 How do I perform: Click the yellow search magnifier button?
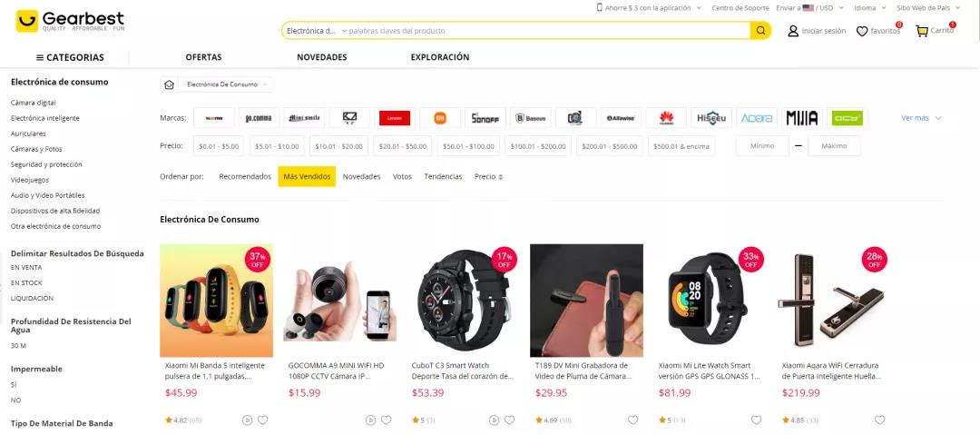[x=760, y=31]
